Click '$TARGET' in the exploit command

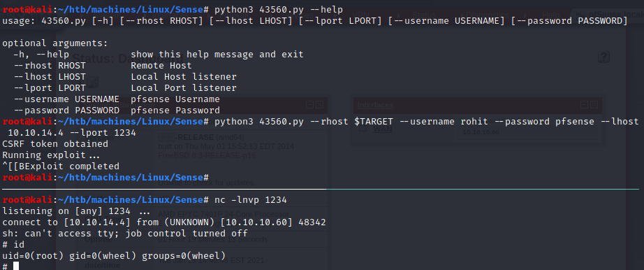pos(374,122)
